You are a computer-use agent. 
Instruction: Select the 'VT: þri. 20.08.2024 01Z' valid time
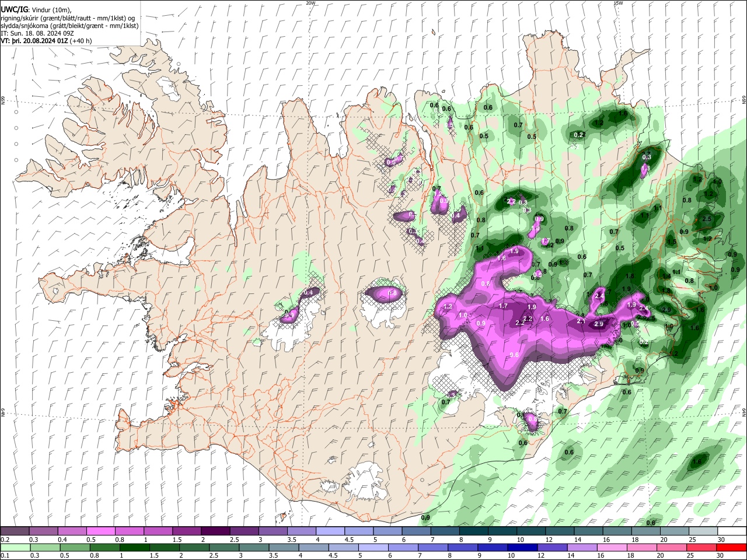click(34, 41)
